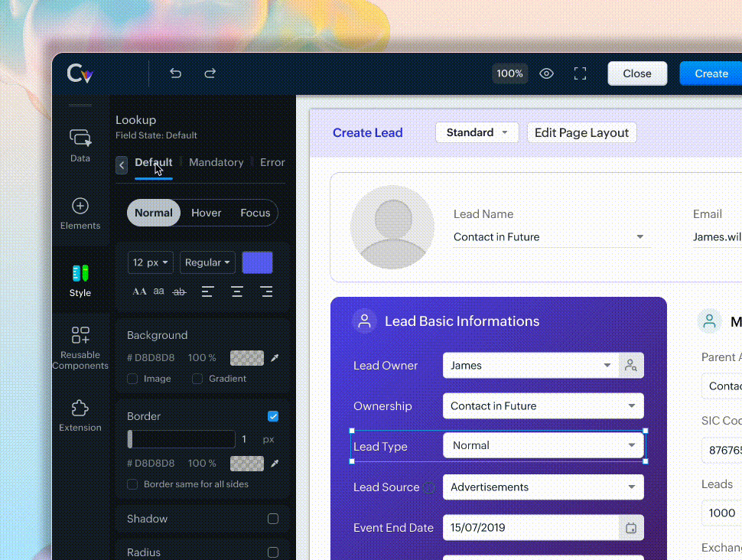Click the redo arrow icon
The image size is (742, 560).
[x=210, y=73]
